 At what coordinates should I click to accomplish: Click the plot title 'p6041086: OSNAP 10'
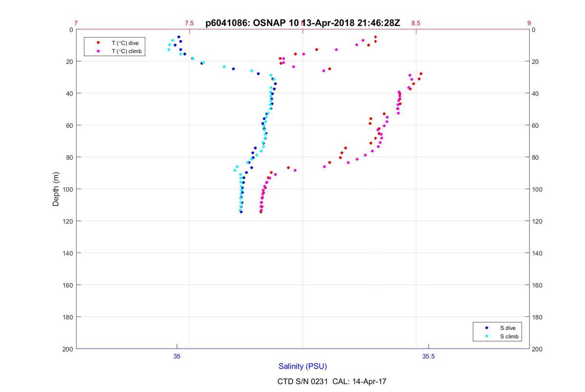[252, 22]
